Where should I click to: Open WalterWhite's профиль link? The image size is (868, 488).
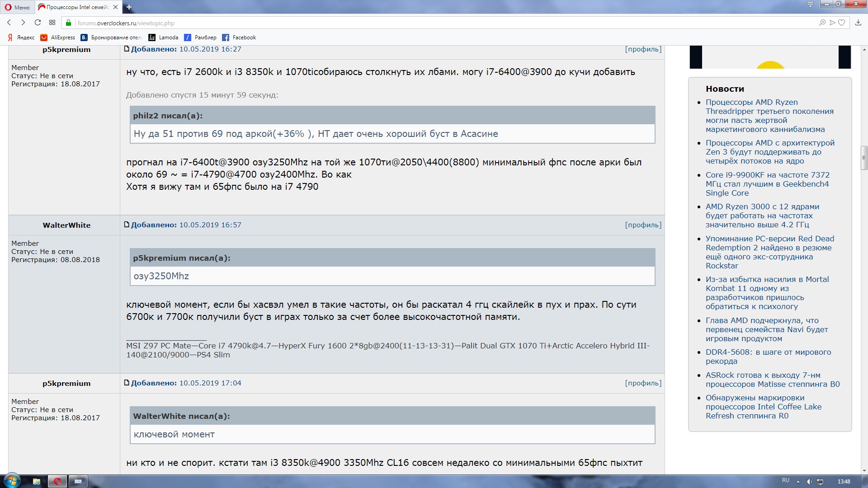click(x=643, y=225)
